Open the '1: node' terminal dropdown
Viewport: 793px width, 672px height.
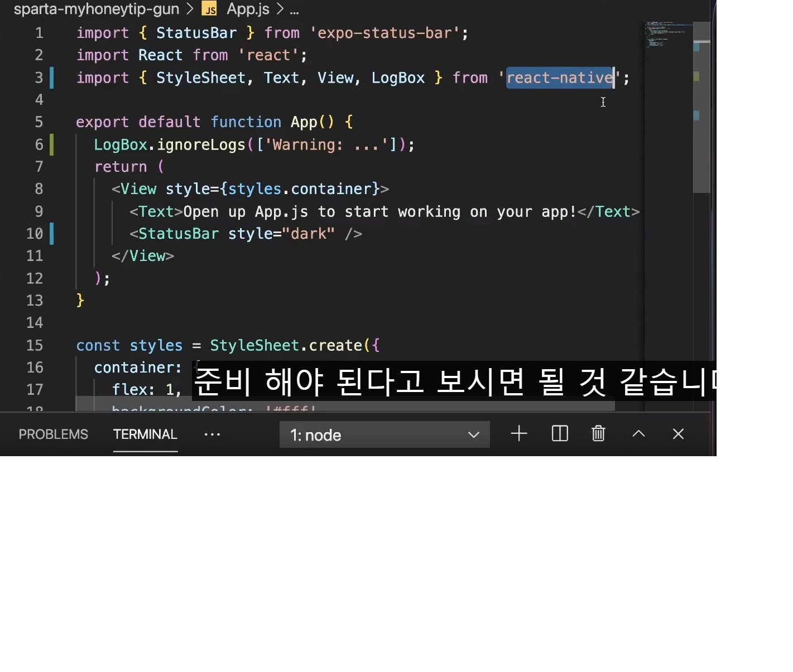click(x=385, y=434)
